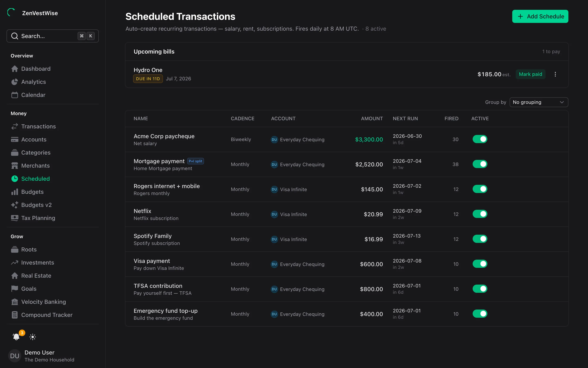Click the Investments trend line icon
The height and width of the screenshot is (368, 588).
(14, 263)
